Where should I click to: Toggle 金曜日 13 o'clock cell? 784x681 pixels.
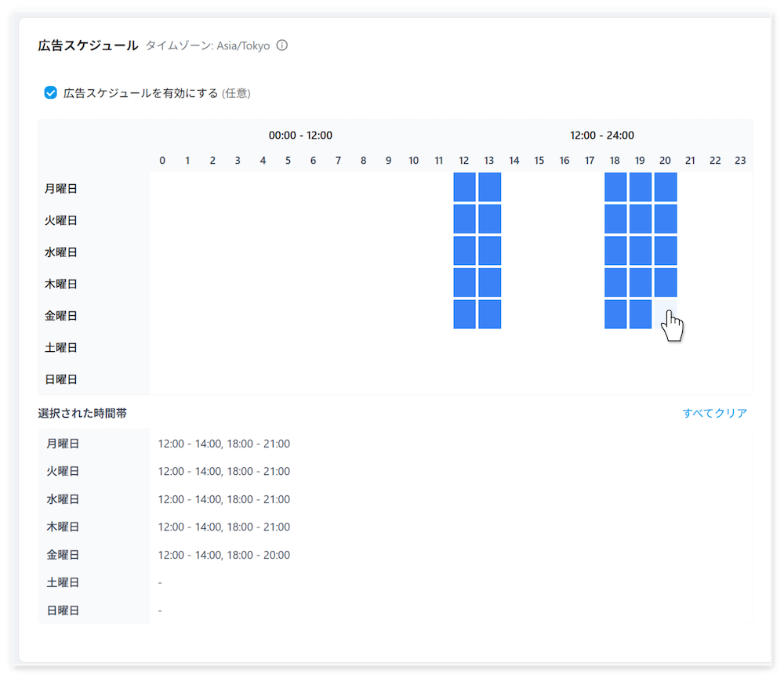pyautogui.click(x=489, y=314)
